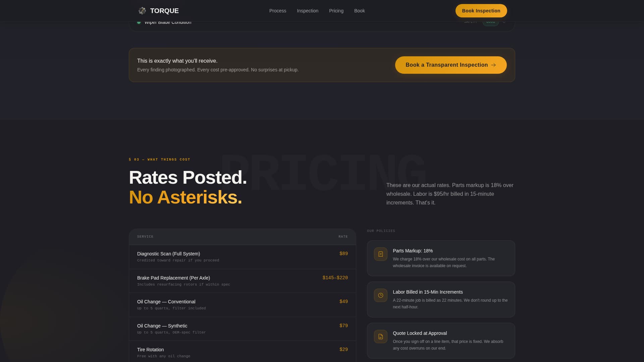Expand the Wiper Blade Condition row chevron
644x362 pixels.
click(x=504, y=22)
